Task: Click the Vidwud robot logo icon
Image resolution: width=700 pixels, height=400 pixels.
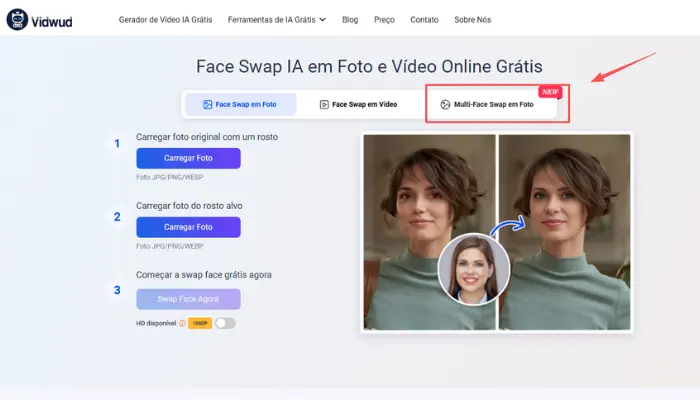Action: pyautogui.click(x=17, y=20)
